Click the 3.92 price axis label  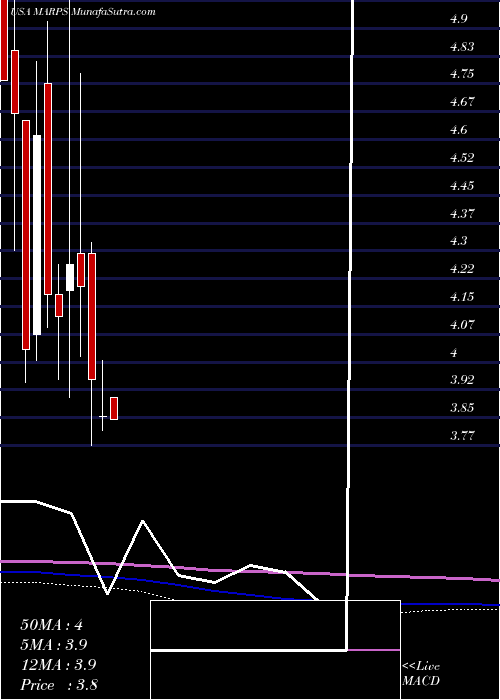click(462, 380)
